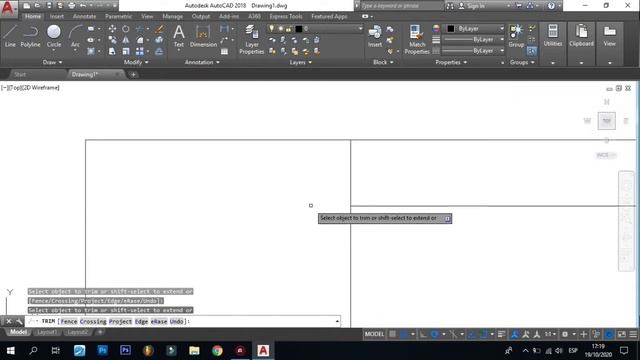640x360 pixels.
Task: Choose the Crossing option in command line
Action: (93, 321)
